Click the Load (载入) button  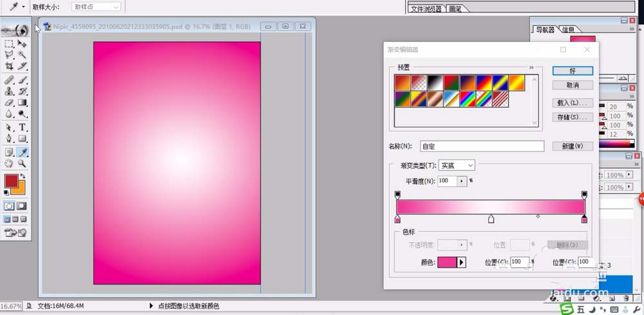coord(573,102)
